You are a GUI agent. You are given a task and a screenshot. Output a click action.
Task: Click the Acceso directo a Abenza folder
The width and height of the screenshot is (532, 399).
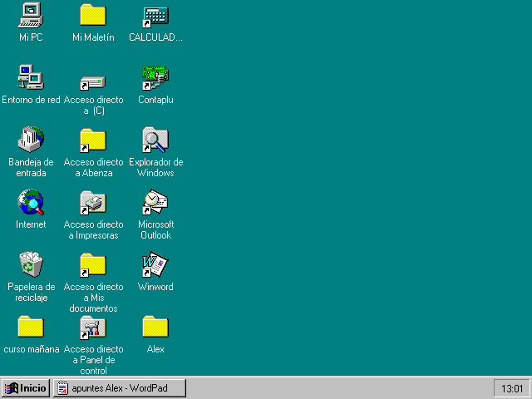pos(93,140)
